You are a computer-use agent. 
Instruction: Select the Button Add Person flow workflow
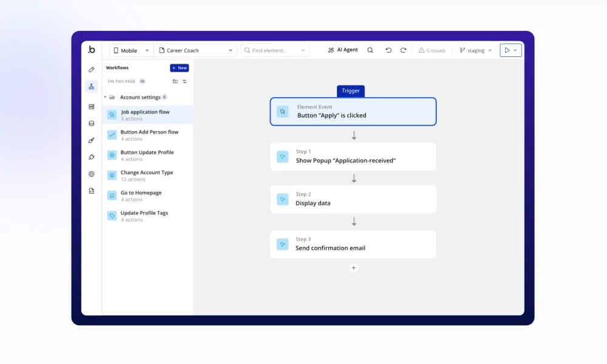148,135
